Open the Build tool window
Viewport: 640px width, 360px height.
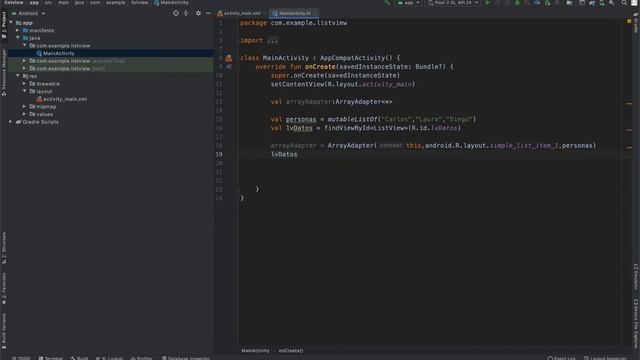(x=79, y=358)
